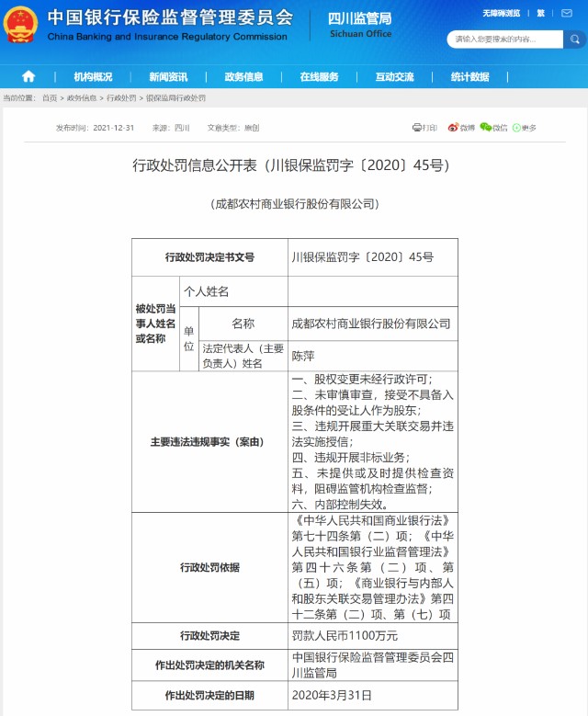This screenshot has width=588, height=716.
Task: Focus the search input field
Action: tap(505, 40)
